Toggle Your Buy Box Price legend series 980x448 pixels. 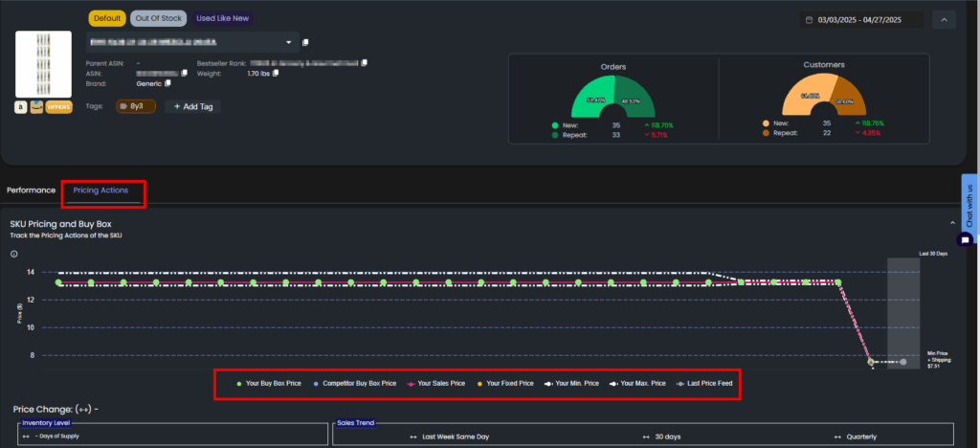pyautogui.click(x=269, y=383)
